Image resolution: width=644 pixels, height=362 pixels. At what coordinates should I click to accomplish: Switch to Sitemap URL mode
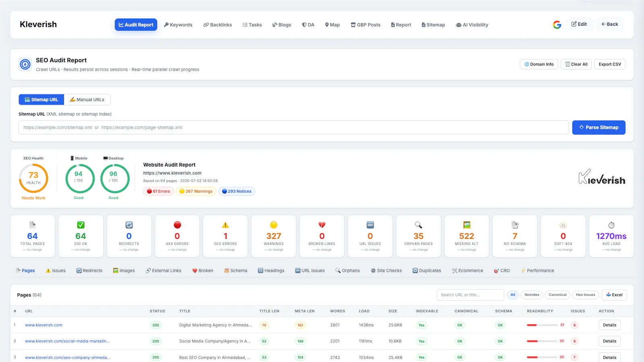coord(41,100)
